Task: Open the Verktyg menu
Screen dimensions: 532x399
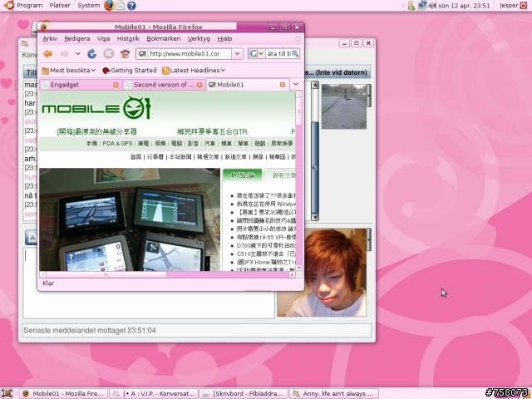Action: coord(199,39)
